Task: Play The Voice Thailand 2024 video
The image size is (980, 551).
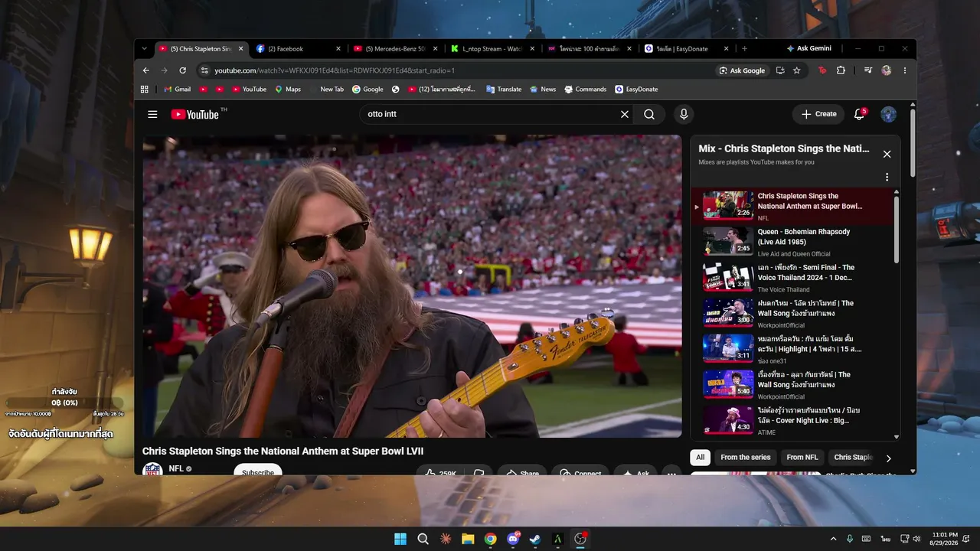Action: pos(796,278)
